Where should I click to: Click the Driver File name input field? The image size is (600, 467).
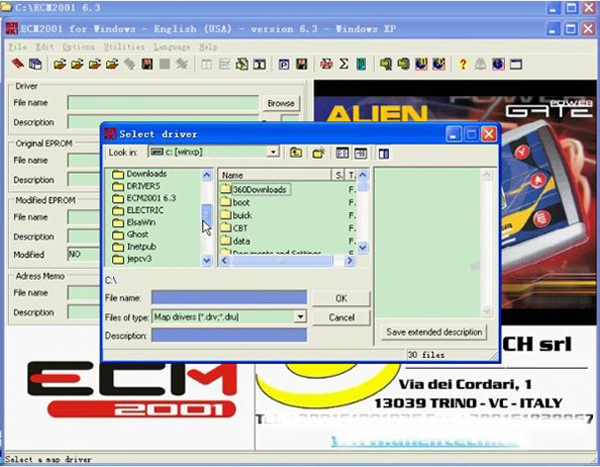pos(163,103)
